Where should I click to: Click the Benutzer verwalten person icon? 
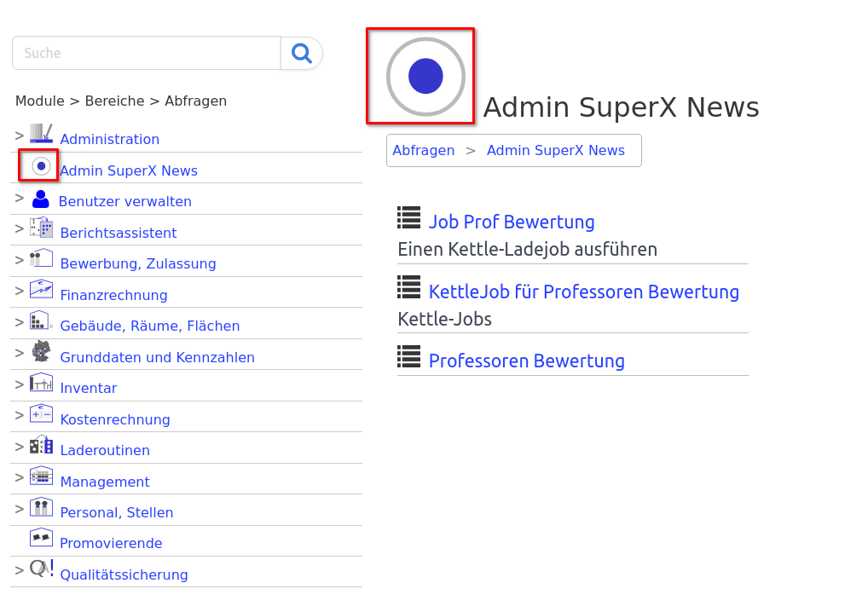click(x=40, y=199)
